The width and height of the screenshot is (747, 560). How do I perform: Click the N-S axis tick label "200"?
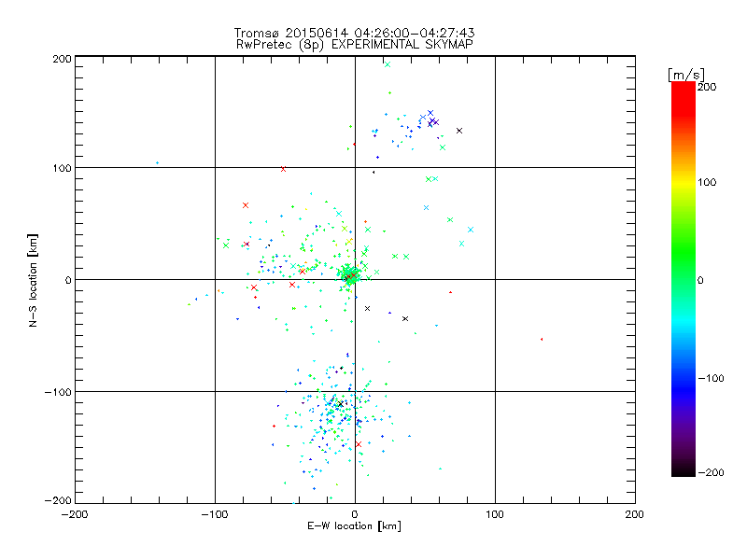click(x=62, y=59)
